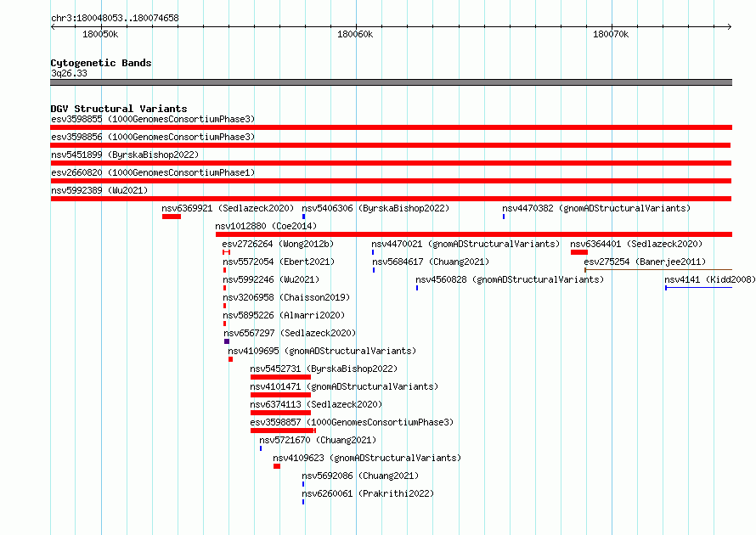This screenshot has width=756, height=535.
Task: Click red bar under nsv4101471
Action: point(280,395)
